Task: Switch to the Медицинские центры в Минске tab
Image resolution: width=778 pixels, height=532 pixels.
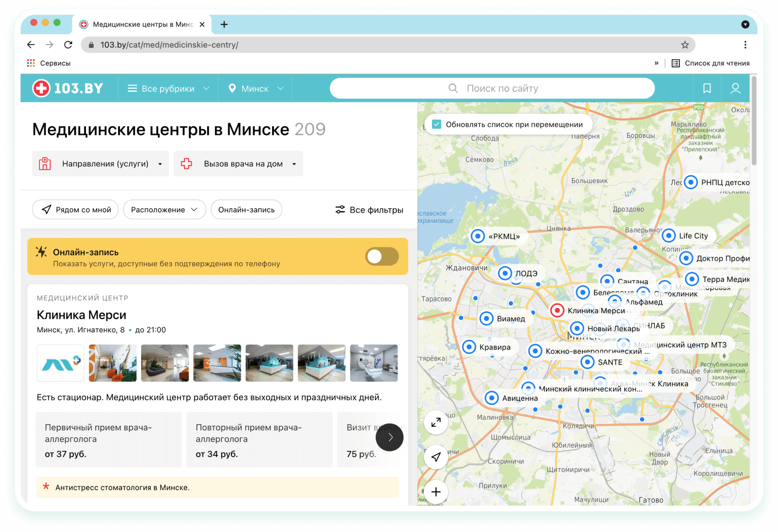Action: click(x=142, y=24)
